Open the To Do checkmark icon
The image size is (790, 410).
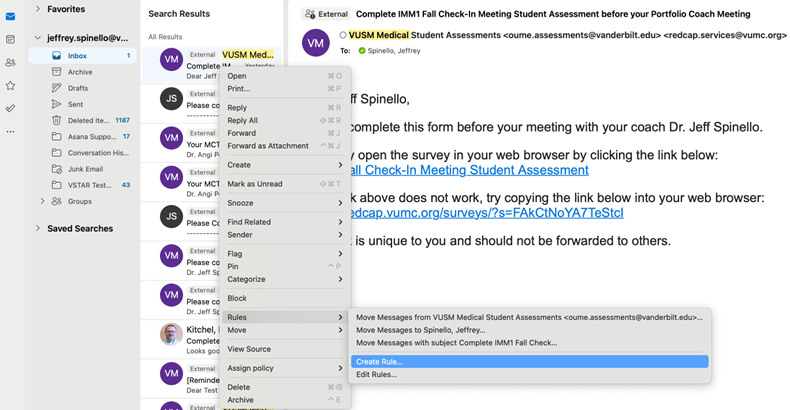point(10,108)
